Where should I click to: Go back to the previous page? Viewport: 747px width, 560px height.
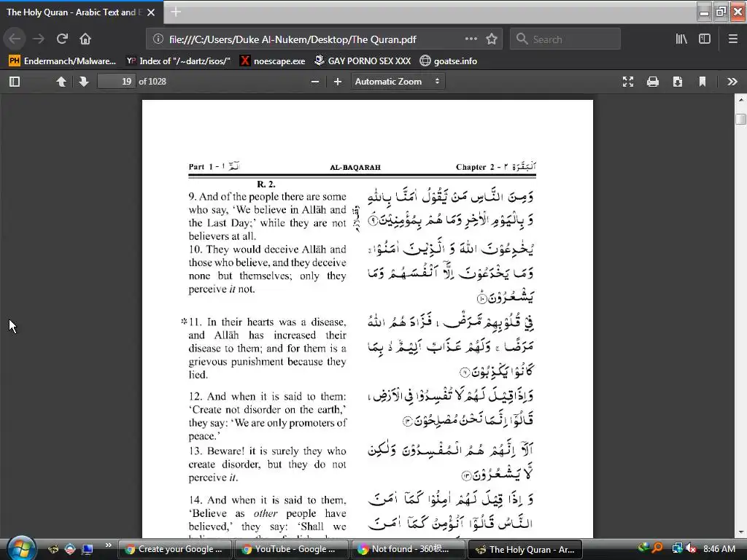pos(15,39)
